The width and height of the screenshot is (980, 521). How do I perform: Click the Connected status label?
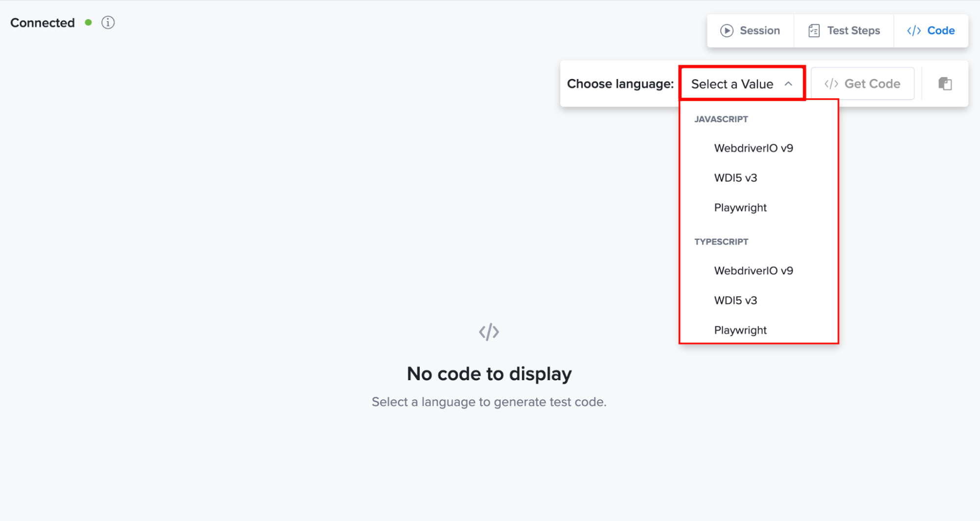tap(43, 23)
